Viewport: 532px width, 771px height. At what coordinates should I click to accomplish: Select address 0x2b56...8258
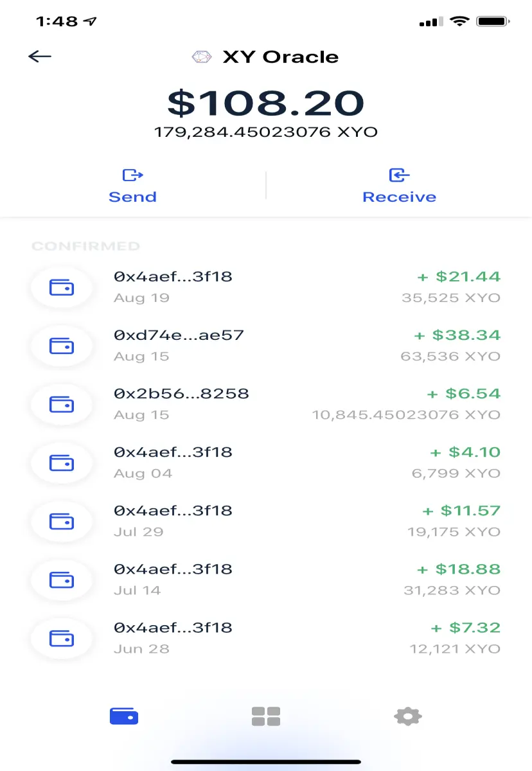181,394
